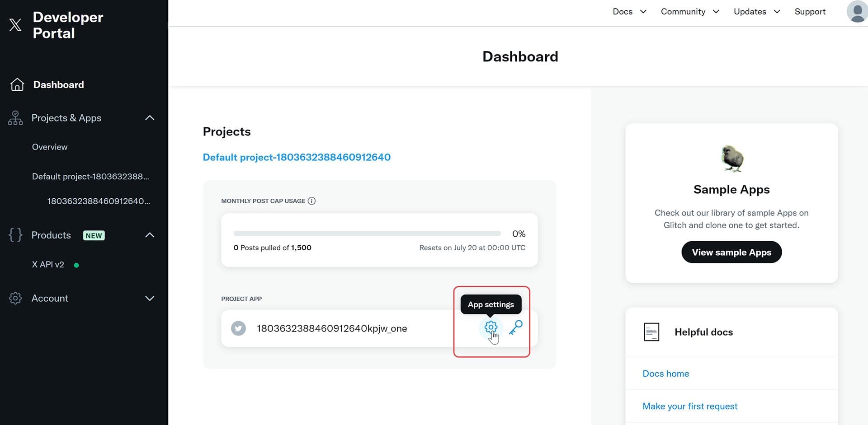Click the Dashboard home icon

(17, 84)
